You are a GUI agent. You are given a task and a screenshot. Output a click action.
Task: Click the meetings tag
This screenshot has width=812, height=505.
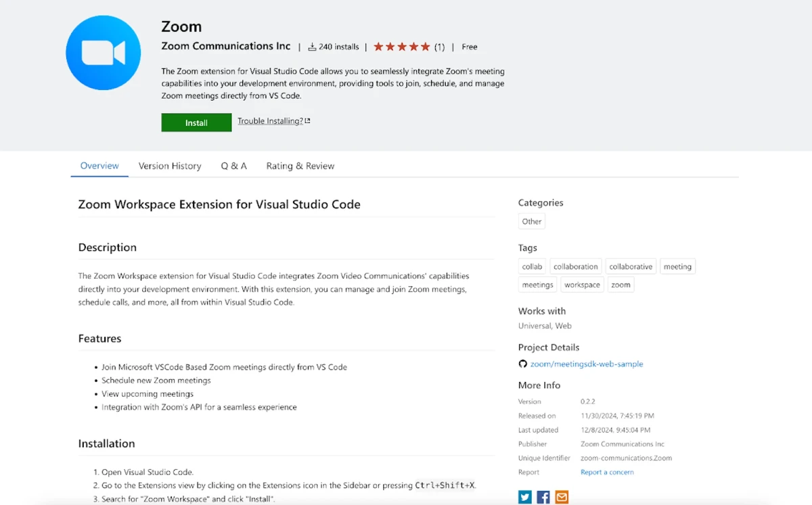point(538,285)
